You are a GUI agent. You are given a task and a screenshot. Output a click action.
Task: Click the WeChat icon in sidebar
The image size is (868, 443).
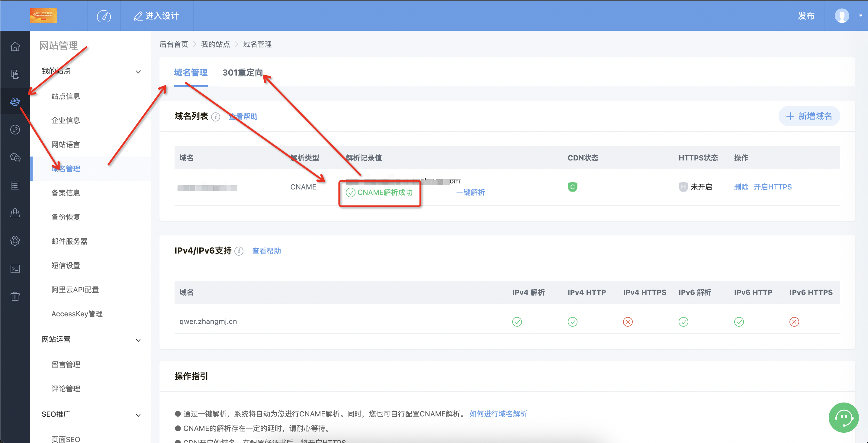[15, 157]
